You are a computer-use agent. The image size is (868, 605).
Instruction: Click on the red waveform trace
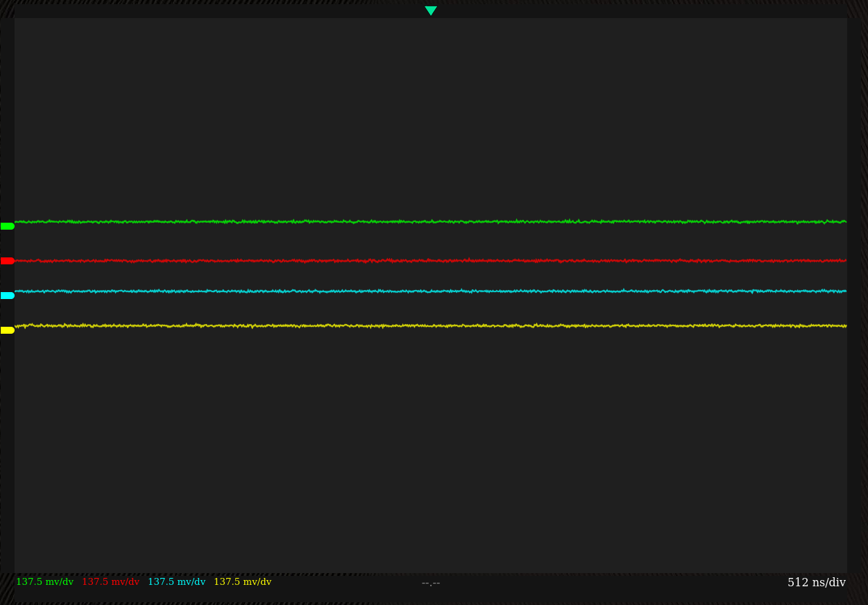(x=430, y=260)
